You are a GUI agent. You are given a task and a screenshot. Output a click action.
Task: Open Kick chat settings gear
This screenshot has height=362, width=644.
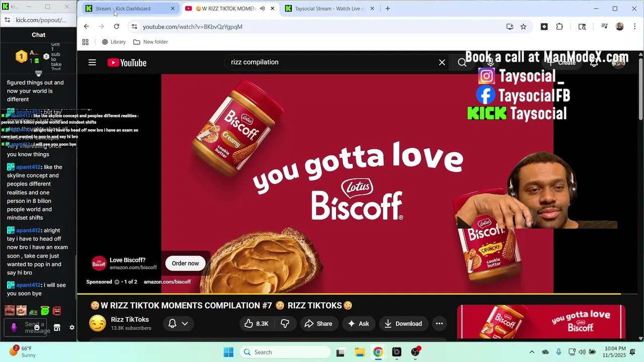pos(72,327)
